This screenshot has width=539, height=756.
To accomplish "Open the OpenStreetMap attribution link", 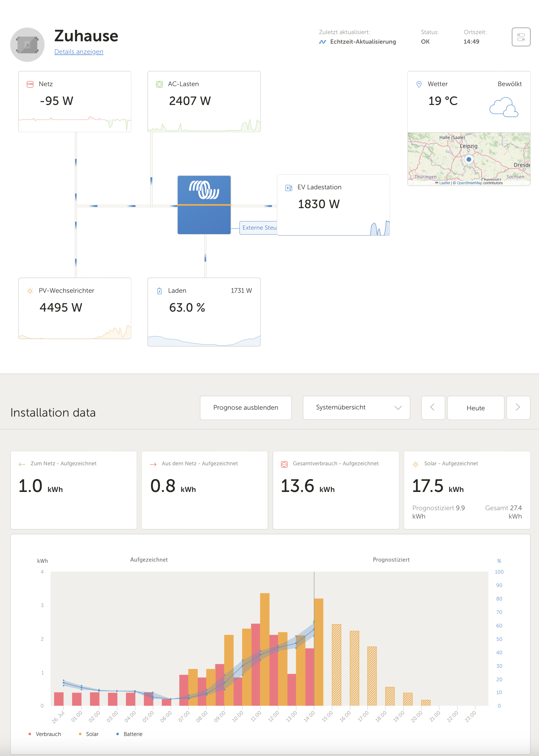I will (x=469, y=183).
